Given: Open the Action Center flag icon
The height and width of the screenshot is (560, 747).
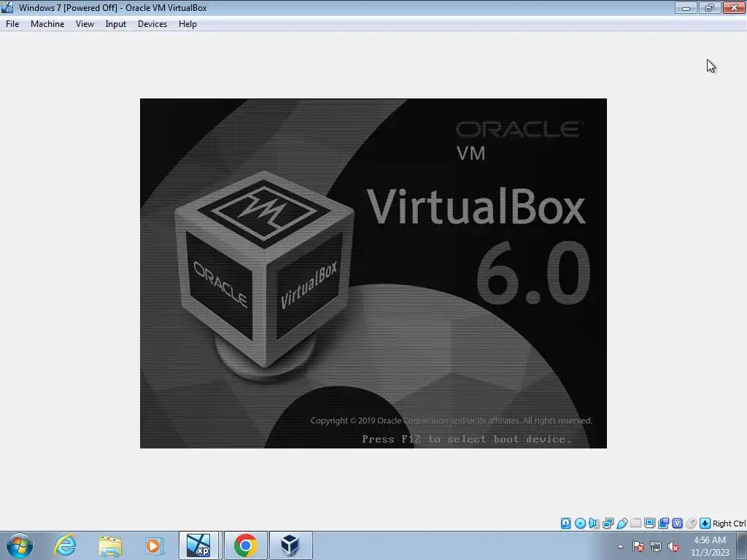Looking at the screenshot, I should click(x=638, y=546).
